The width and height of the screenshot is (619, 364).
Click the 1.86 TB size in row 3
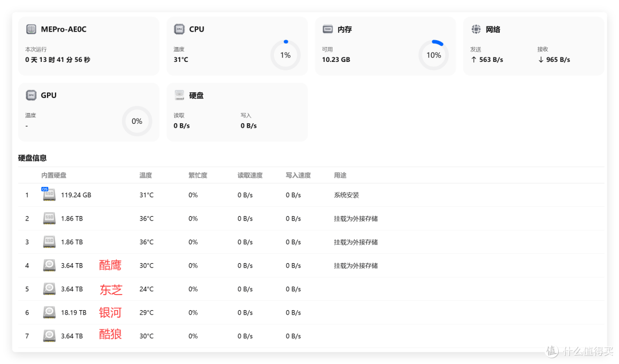click(x=72, y=242)
